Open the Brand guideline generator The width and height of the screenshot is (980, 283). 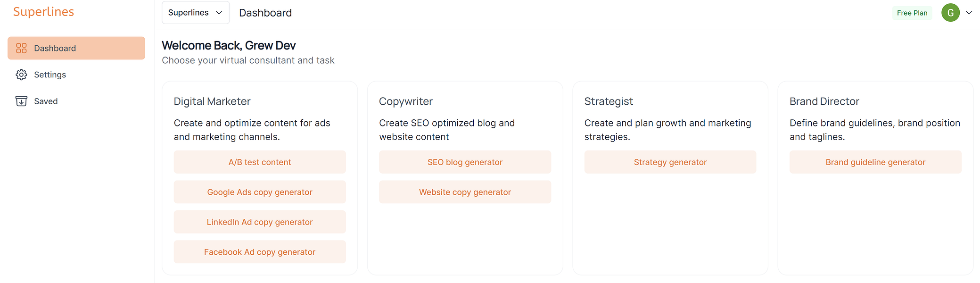(875, 162)
